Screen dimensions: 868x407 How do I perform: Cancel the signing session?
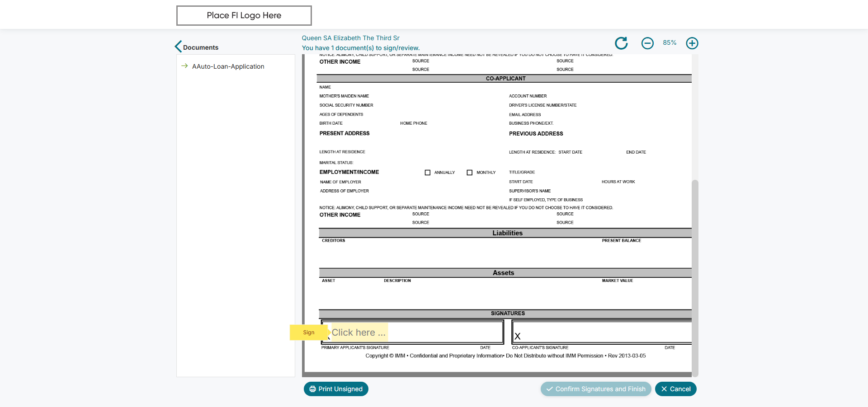point(676,389)
